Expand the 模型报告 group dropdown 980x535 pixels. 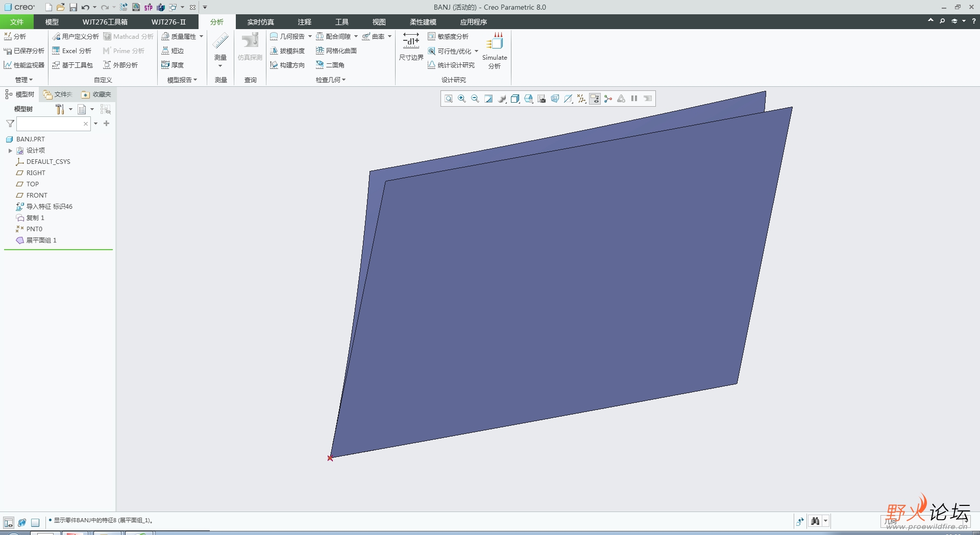coord(182,80)
